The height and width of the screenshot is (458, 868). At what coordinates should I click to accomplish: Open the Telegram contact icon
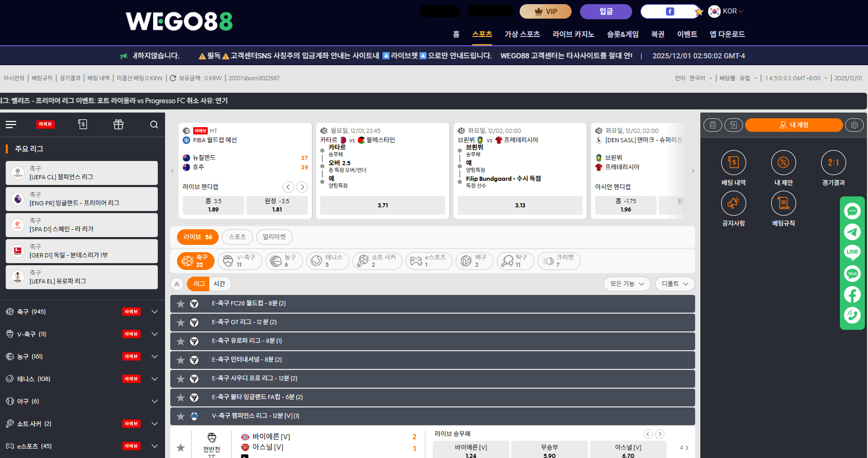click(x=852, y=232)
